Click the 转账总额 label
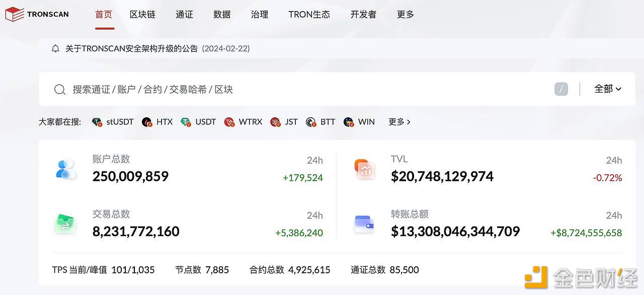 click(x=410, y=214)
